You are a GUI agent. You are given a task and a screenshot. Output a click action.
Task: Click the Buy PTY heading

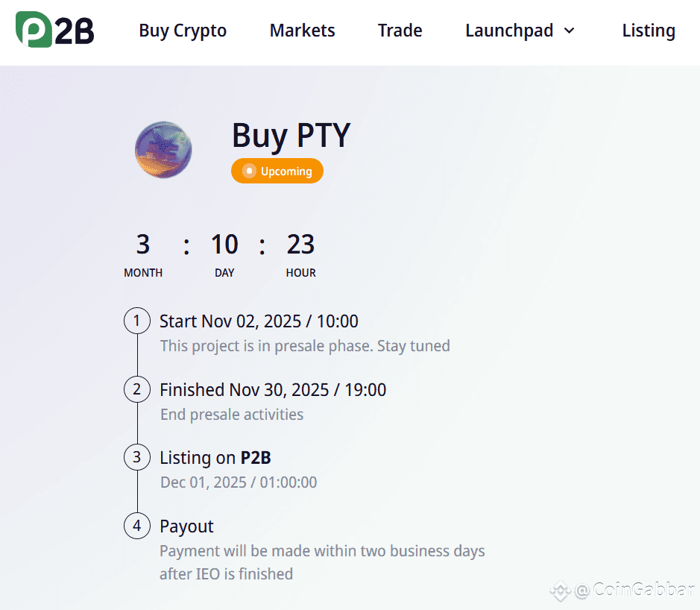pyautogui.click(x=291, y=135)
